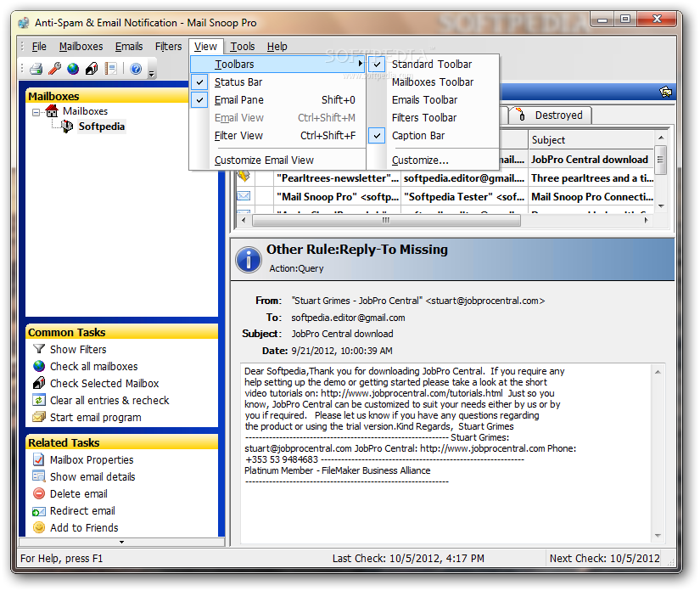Screen dimensions: 700x591
Task: Uncheck Caption Bar in the submenu
Action: [x=433, y=136]
